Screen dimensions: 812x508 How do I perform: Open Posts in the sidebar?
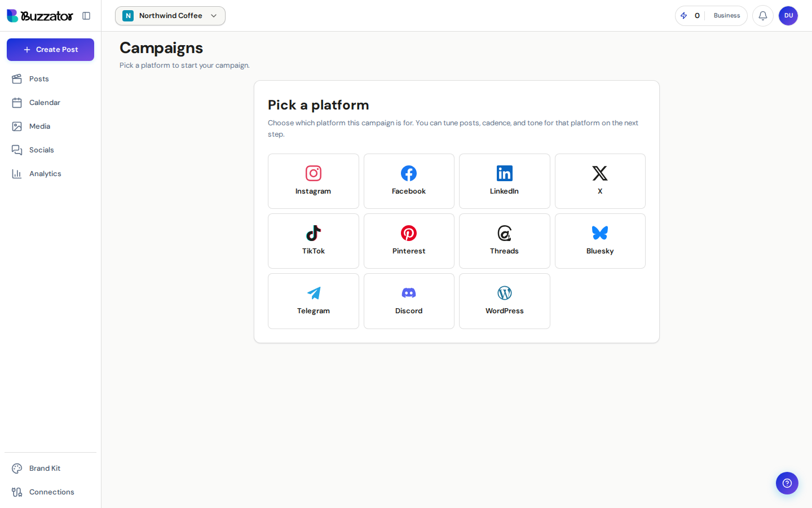(50, 79)
